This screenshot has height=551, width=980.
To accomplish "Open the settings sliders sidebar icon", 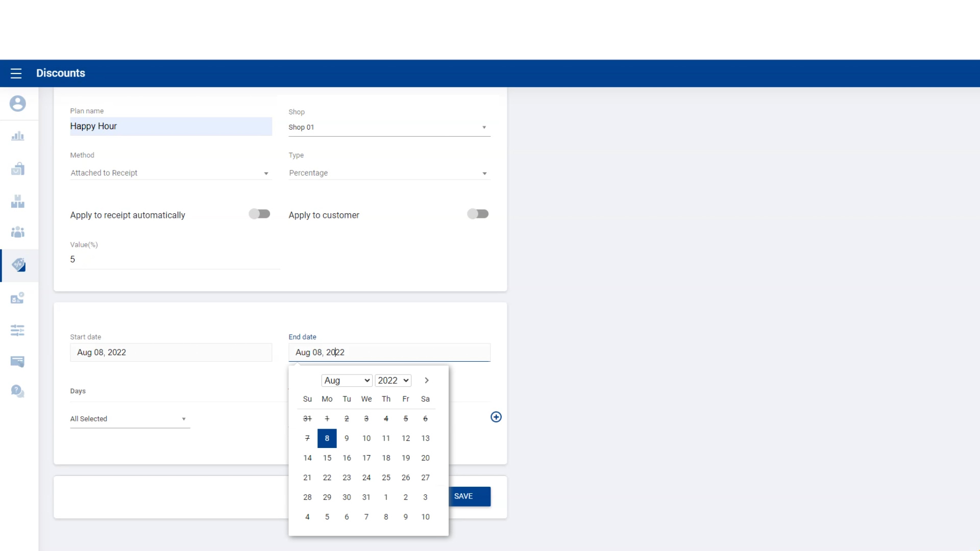I will pyautogui.click(x=17, y=331).
